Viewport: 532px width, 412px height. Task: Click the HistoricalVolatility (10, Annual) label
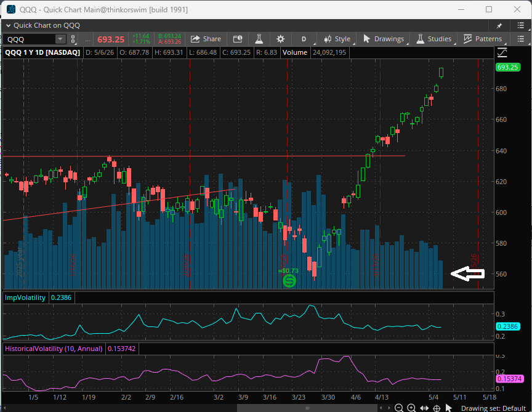54,349
